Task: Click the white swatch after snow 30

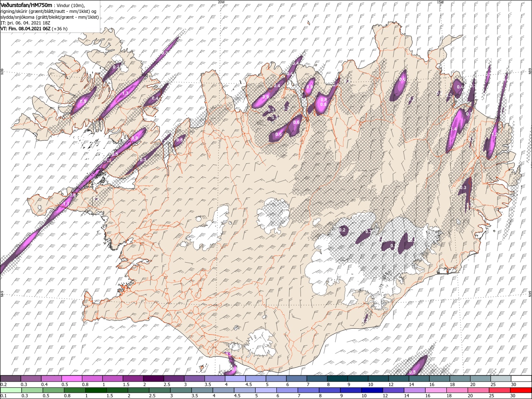Action: pos(522,379)
